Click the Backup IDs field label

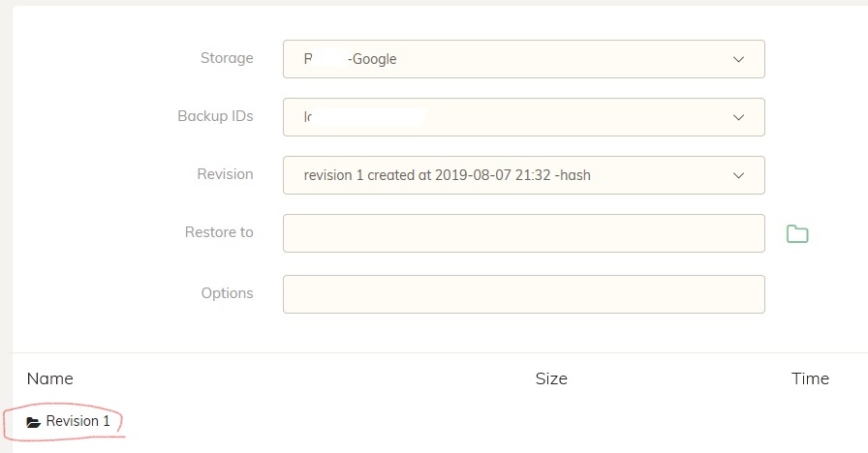click(215, 116)
